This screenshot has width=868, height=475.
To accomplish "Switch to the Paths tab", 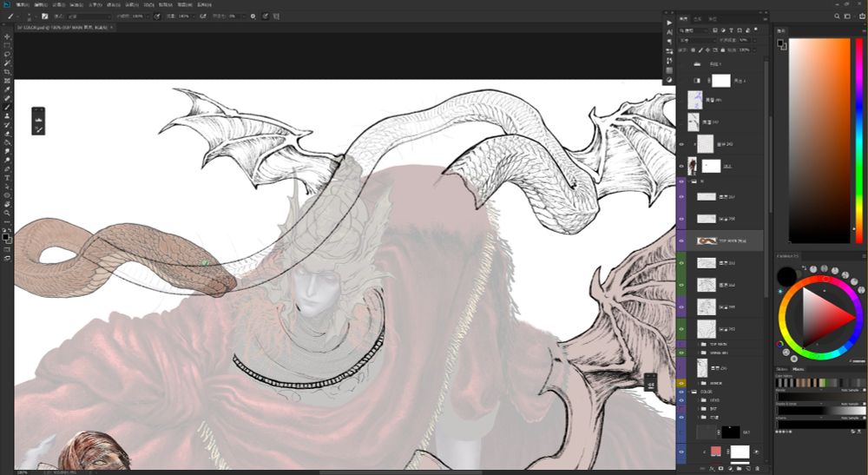I will coord(713,19).
